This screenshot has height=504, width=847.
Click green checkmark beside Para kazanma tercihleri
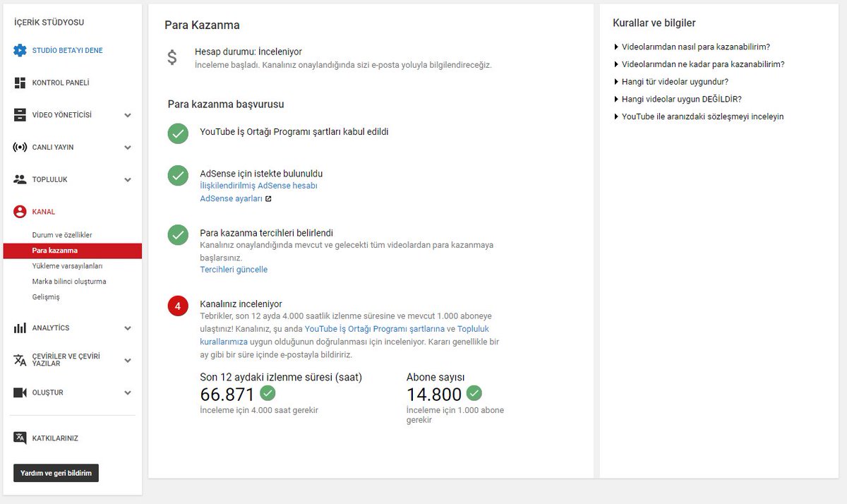[x=178, y=235]
